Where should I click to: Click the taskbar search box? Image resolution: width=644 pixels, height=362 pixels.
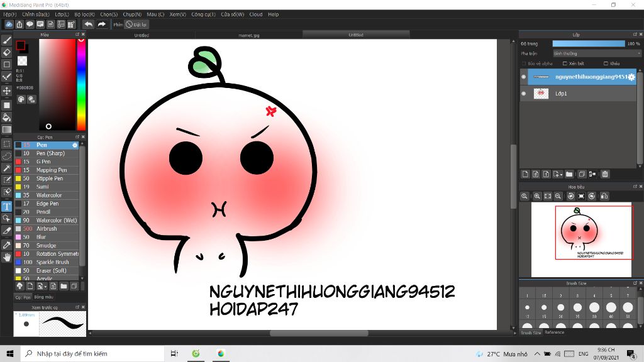(92, 353)
